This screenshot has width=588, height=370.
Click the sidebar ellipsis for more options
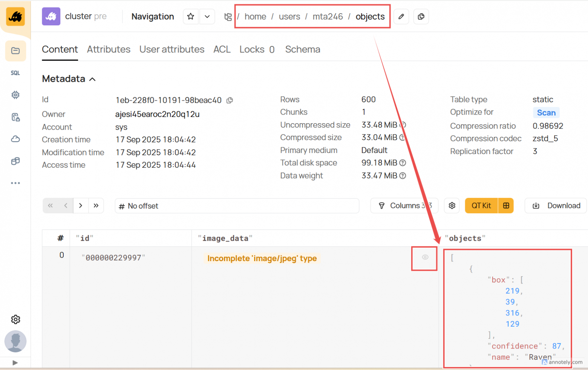tap(15, 183)
